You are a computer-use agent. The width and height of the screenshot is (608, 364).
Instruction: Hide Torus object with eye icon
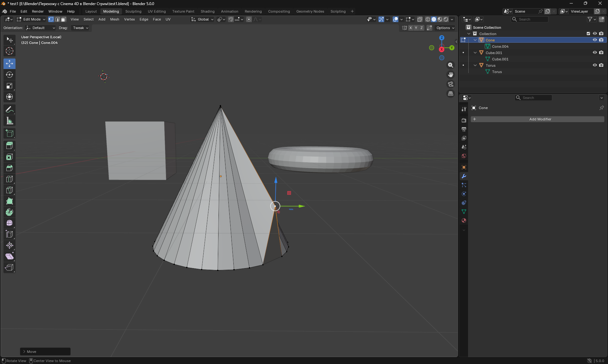coord(595,65)
